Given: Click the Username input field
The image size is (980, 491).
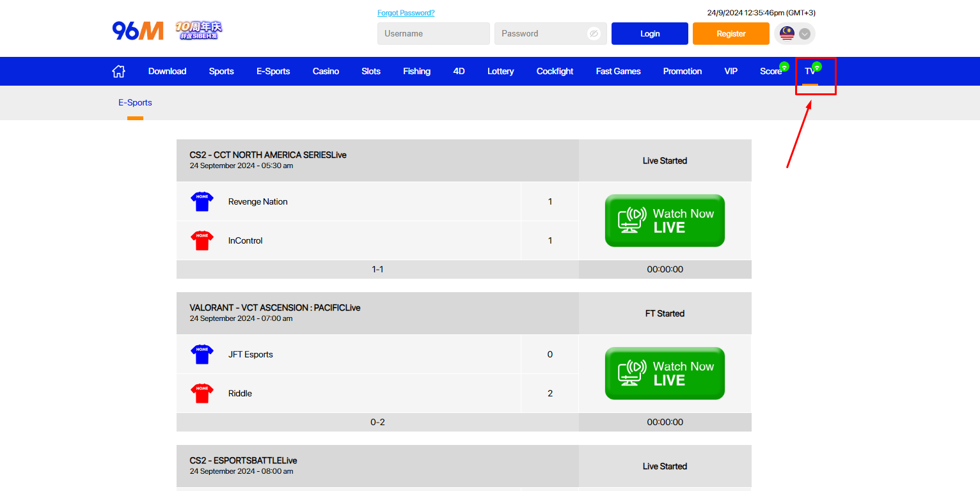Looking at the screenshot, I should (x=433, y=34).
